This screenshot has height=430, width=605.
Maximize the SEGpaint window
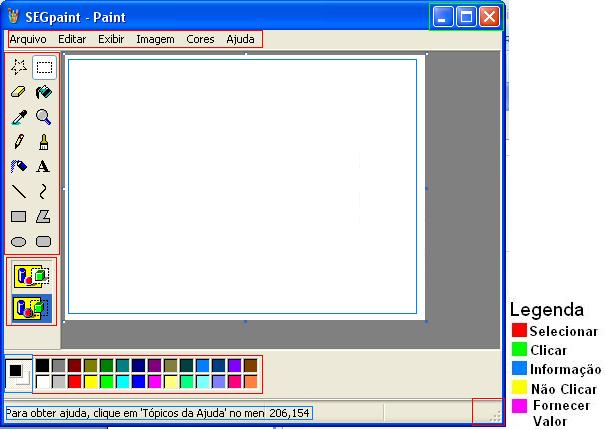(466, 17)
